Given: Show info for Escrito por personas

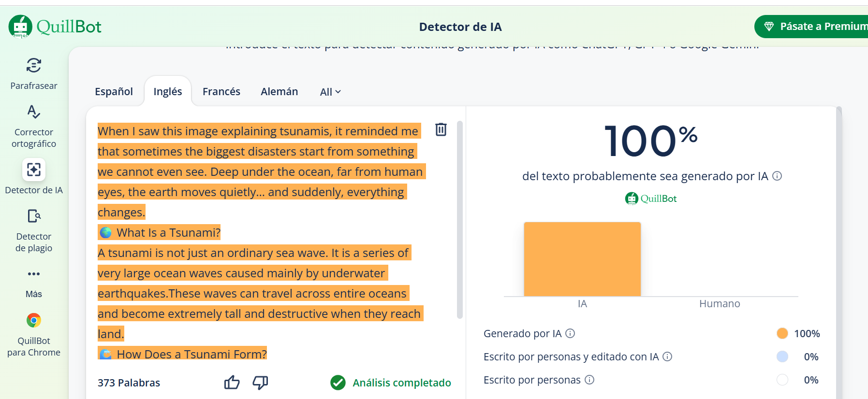Looking at the screenshot, I should click(589, 380).
